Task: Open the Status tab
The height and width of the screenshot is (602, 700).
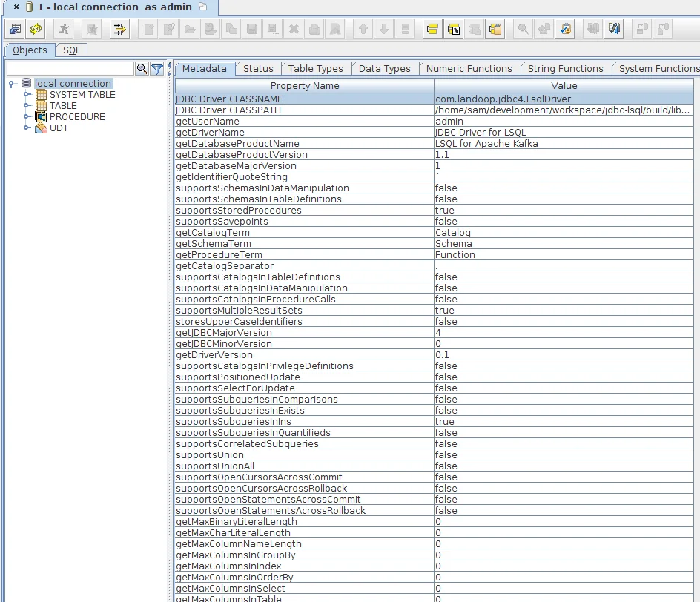Action: 258,69
